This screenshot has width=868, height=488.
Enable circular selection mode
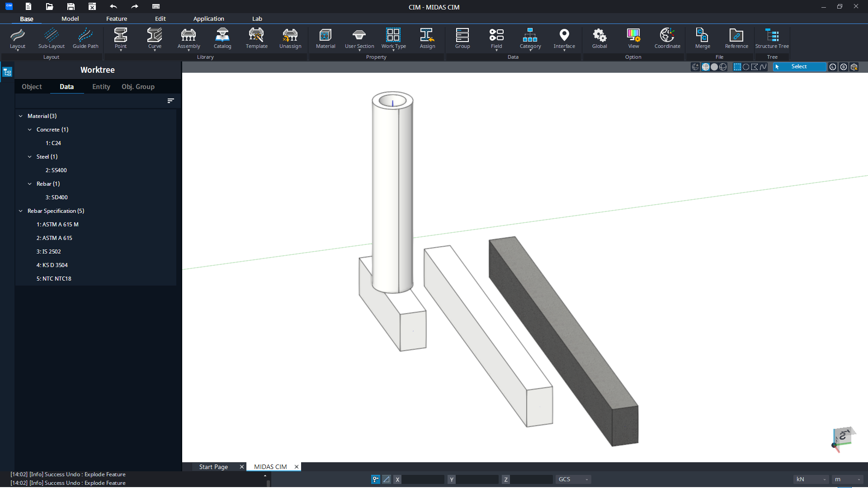746,67
